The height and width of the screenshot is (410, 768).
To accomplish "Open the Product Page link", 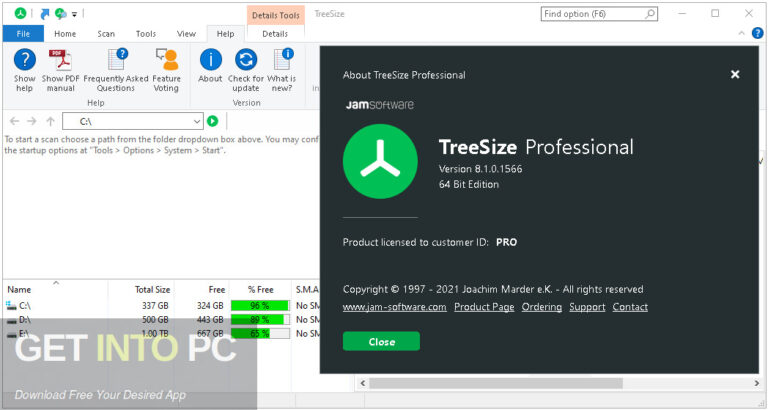I will pos(484,307).
